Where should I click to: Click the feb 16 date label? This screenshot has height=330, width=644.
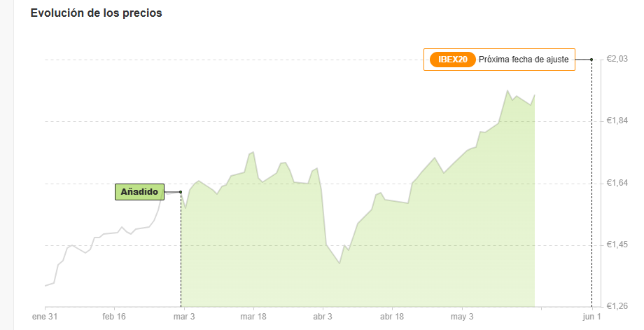pos(114,317)
